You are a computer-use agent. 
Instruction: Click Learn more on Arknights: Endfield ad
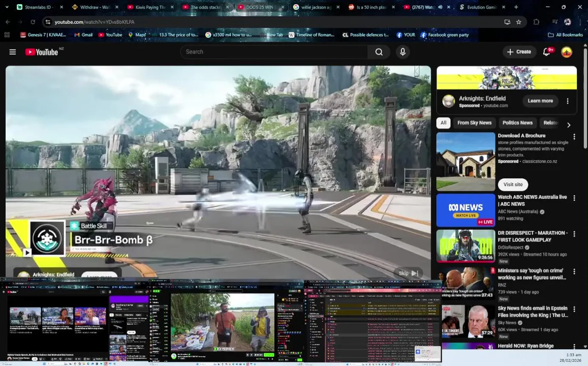point(540,101)
